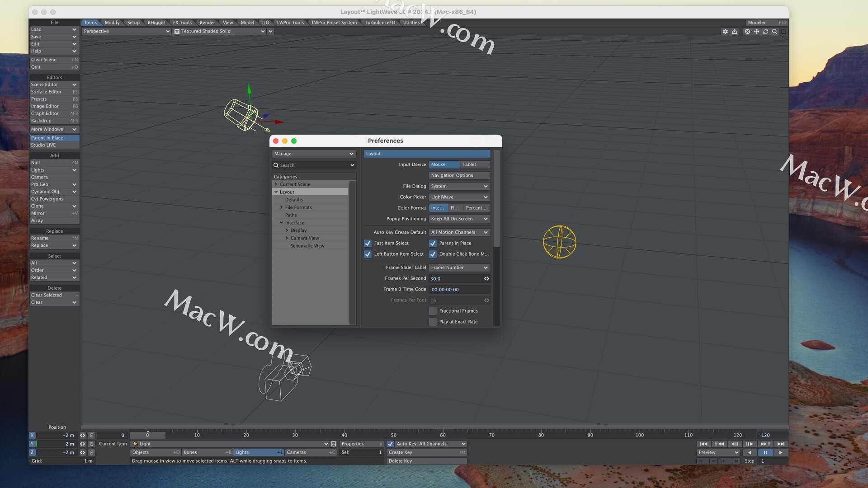Click the Create Key button
The height and width of the screenshot is (488, 868).
pos(426,453)
